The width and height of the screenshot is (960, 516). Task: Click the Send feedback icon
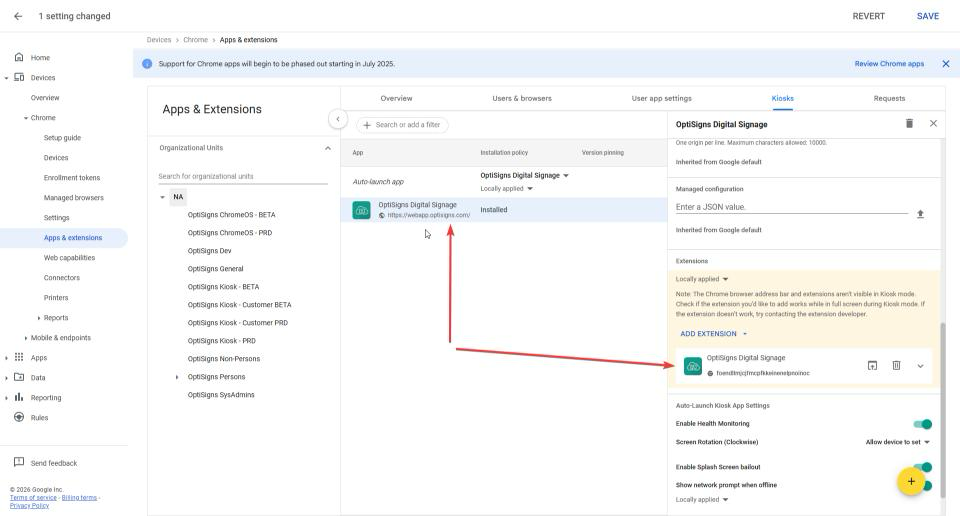tap(19, 462)
